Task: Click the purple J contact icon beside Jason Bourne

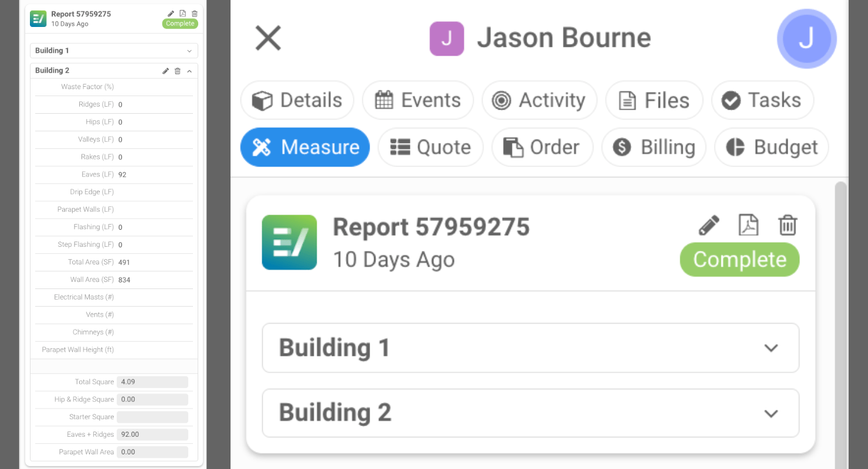Action: coord(447,39)
